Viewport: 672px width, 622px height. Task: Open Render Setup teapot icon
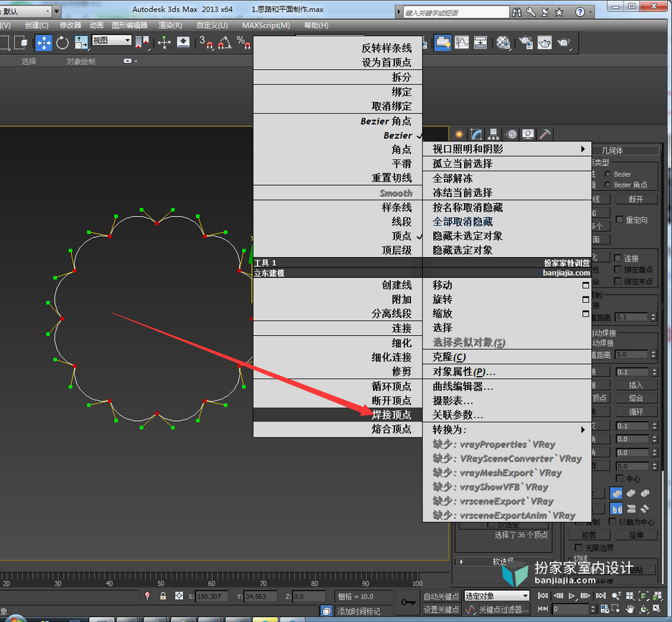pos(526,42)
